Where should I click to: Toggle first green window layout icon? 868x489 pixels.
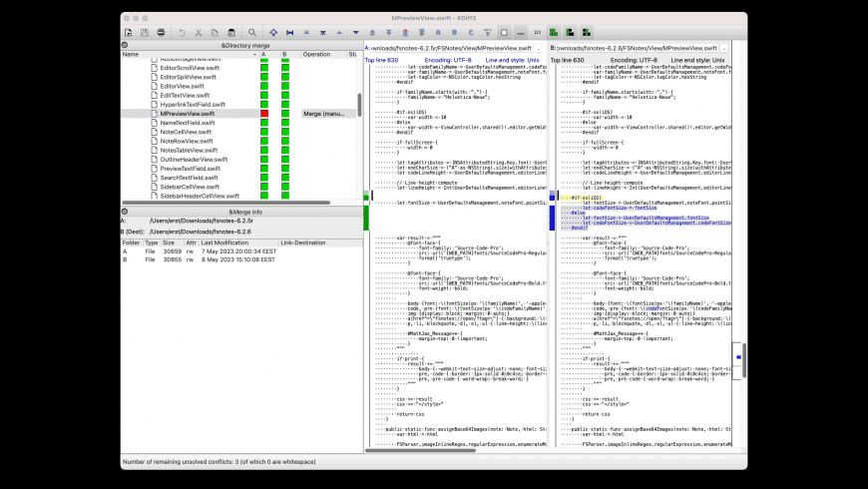tap(553, 33)
